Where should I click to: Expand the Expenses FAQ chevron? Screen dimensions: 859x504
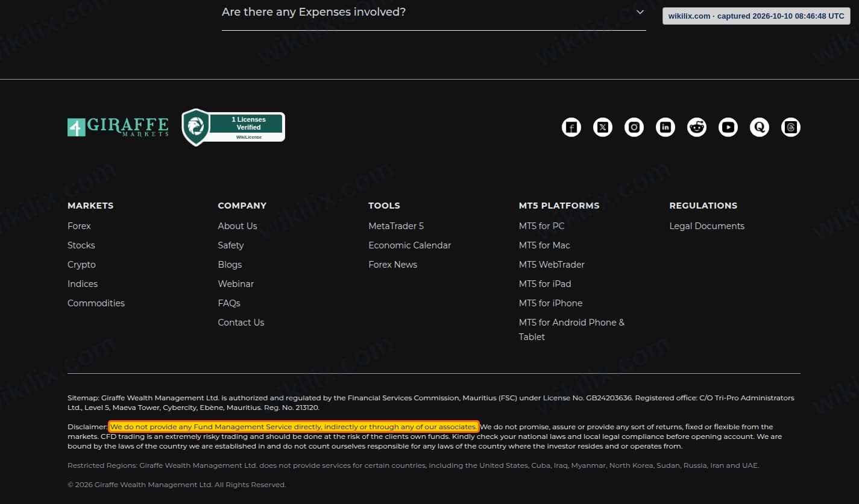640,12
